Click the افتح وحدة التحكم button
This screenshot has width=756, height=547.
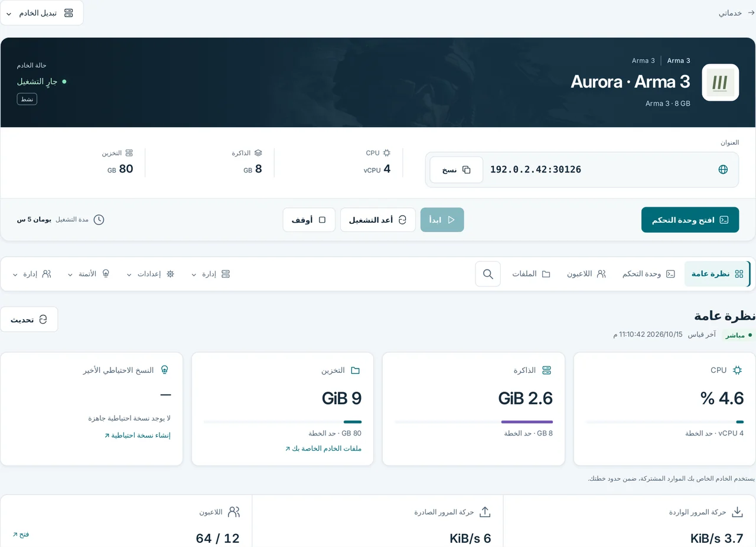690,220
